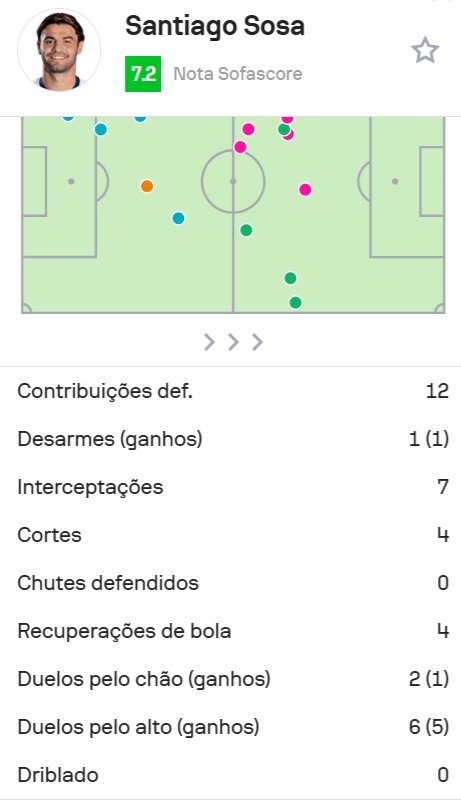
Task: Select the pink dot right of the center circle
Action: (305, 189)
